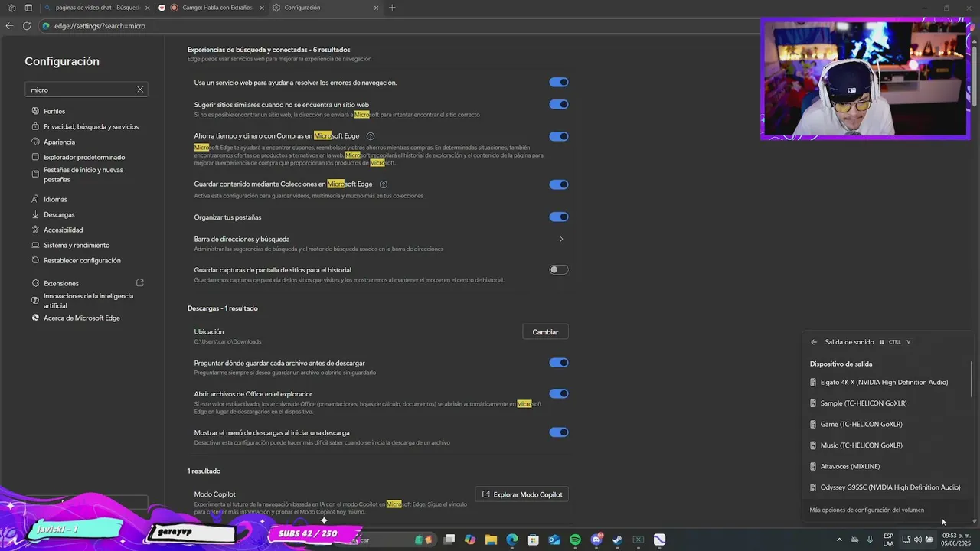Open Spotify from the taskbar

click(575, 540)
